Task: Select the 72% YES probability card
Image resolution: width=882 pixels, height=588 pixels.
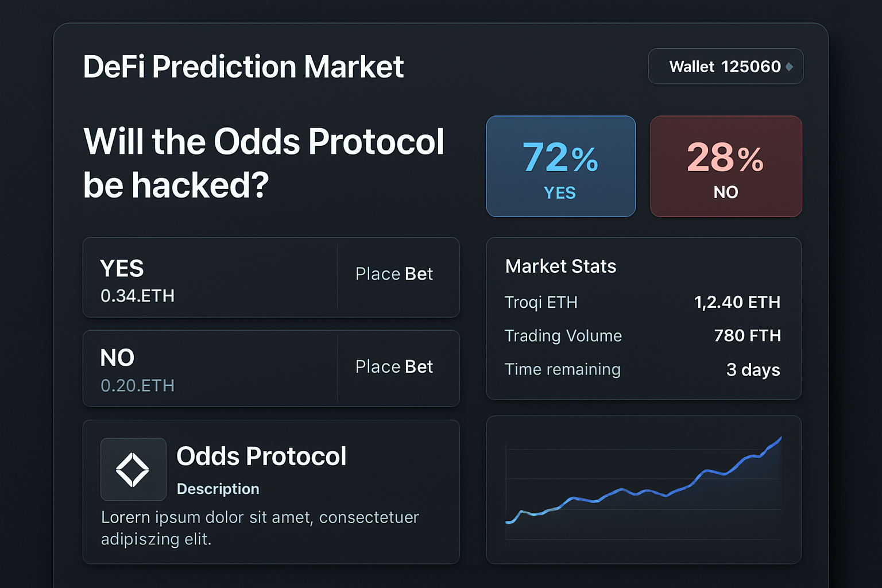Action: pos(560,166)
